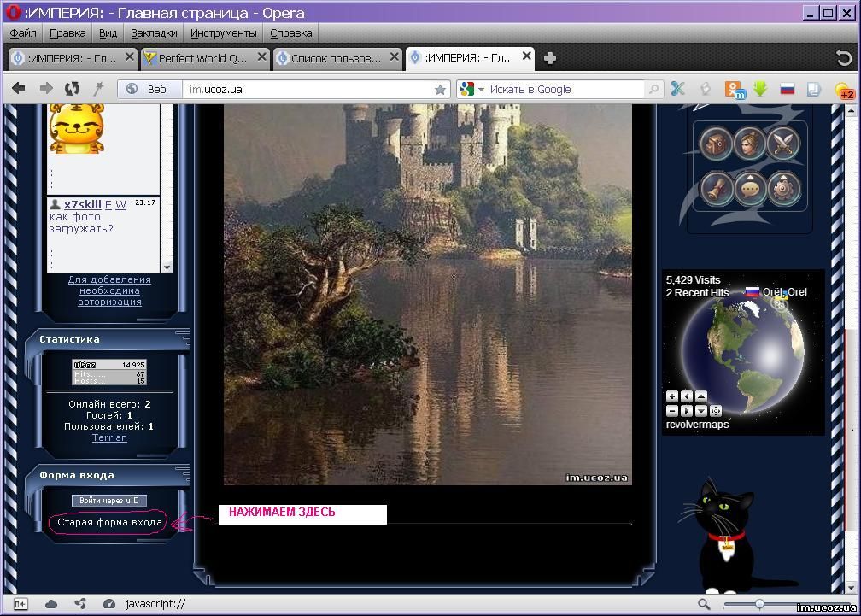Viewport: 861px width, 616px height.
Task: Zoom in the globe with plus button
Action: tap(672, 396)
